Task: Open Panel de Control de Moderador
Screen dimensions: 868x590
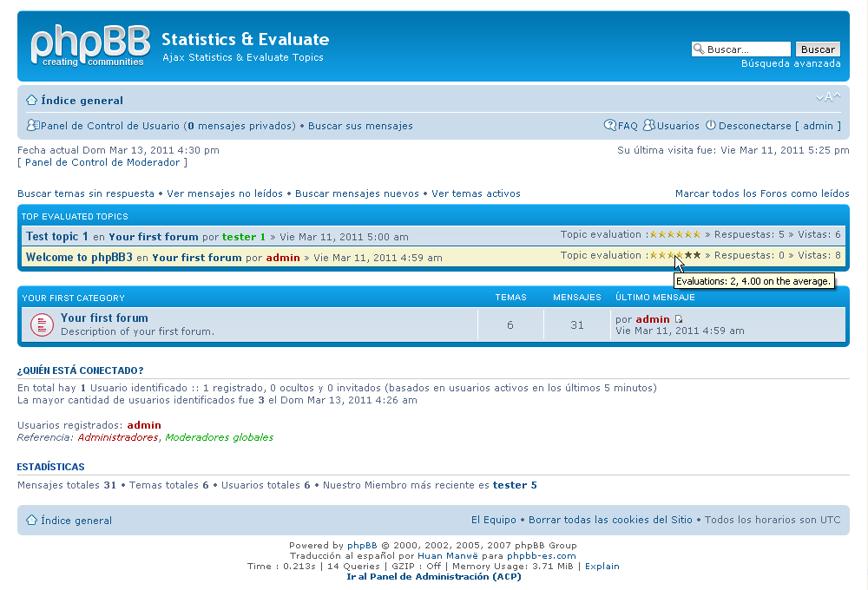Action: (102, 162)
